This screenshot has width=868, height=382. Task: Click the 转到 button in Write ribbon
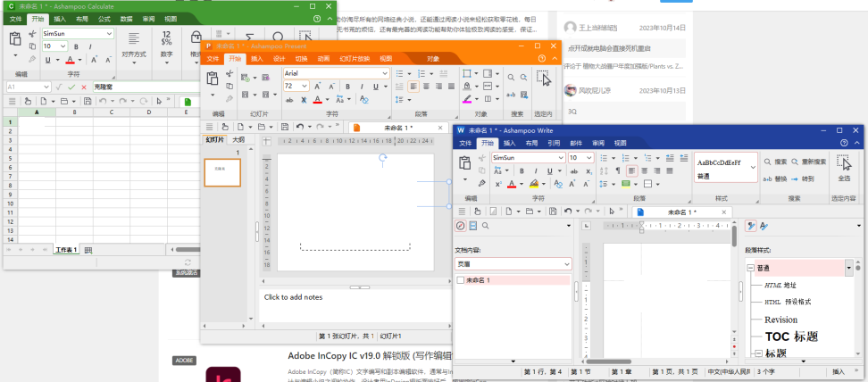tap(802, 179)
